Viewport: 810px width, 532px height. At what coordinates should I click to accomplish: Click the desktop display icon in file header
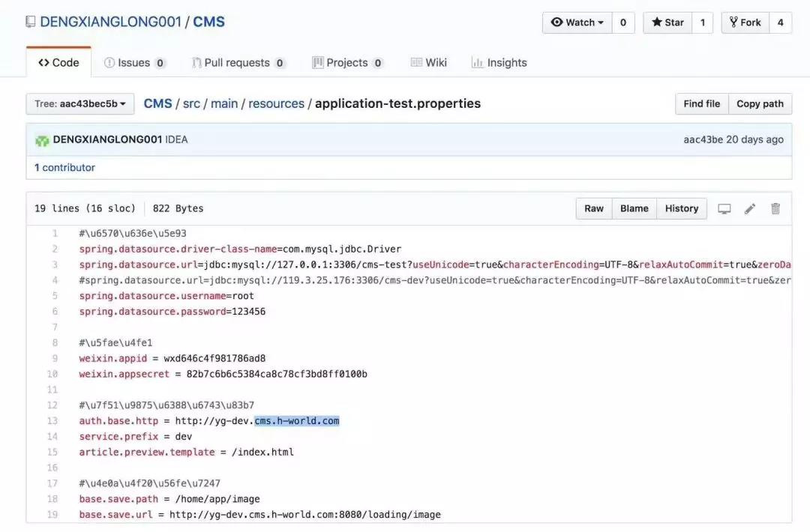(x=724, y=209)
